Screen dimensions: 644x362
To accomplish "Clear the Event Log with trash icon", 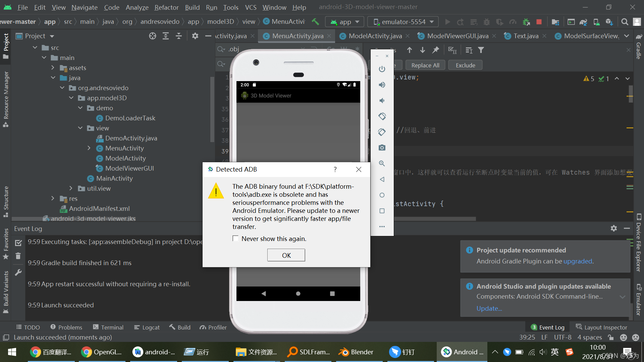I will pyautogui.click(x=18, y=256).
